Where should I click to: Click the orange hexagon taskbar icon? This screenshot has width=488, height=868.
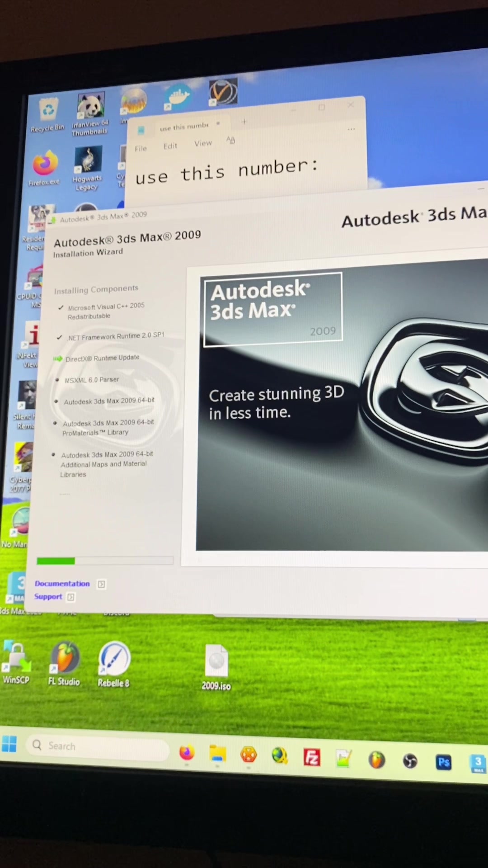tap(249, 755)
